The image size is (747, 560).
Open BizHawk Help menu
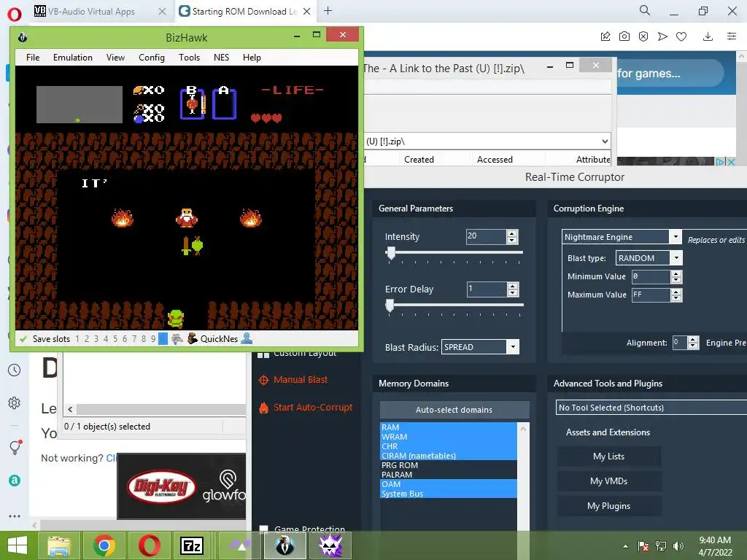click(x=252, y=58)
